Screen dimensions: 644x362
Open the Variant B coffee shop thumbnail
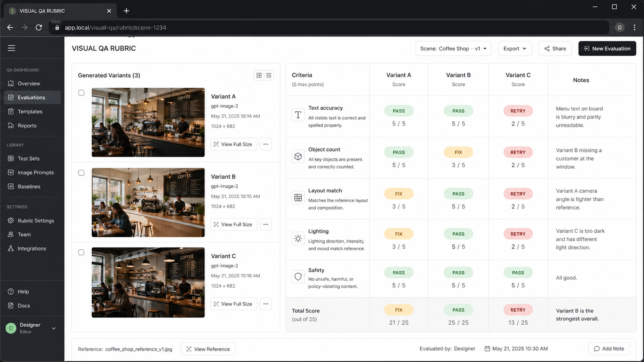tap(148, 202)
